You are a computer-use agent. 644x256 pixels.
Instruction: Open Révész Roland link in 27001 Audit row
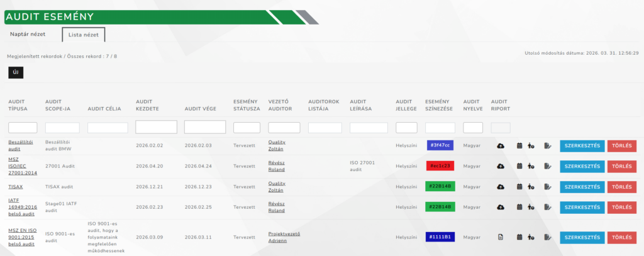click(277, 166)
